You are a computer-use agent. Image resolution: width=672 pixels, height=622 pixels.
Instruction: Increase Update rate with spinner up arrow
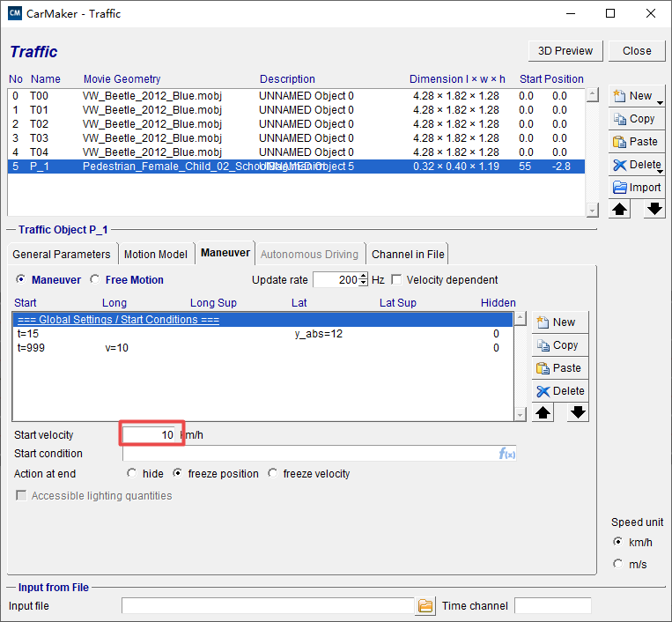(364, 277)
